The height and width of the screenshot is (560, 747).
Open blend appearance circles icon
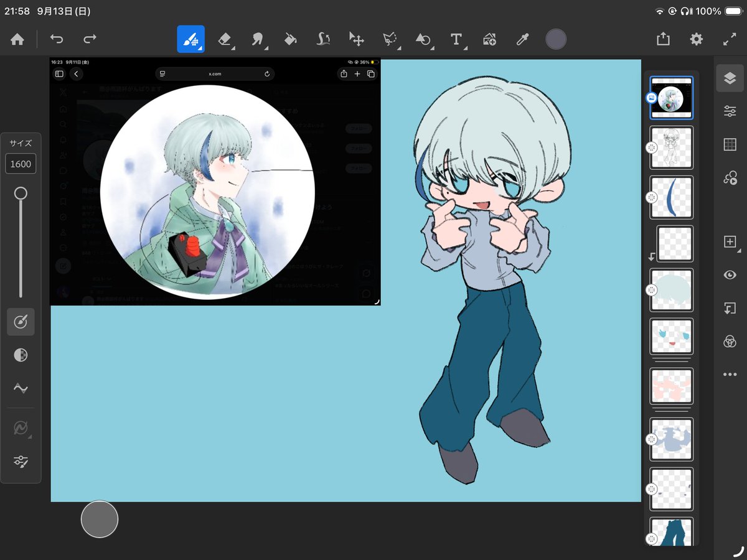coord(730,341)
